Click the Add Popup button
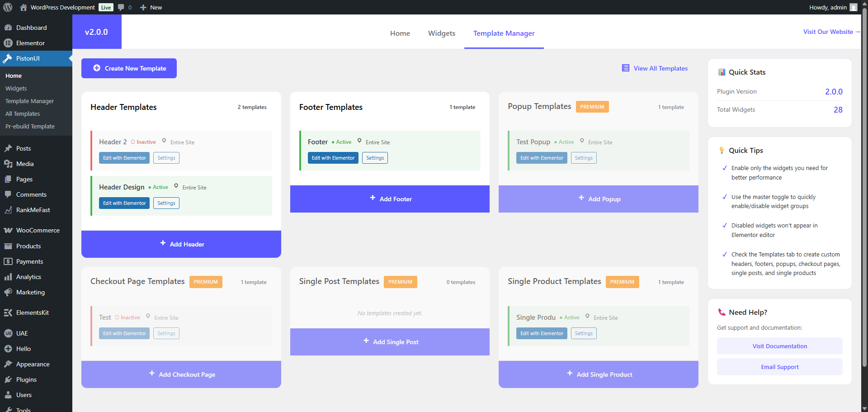The width and height of the screenshot is (868, 412). [x=599, y=199]
